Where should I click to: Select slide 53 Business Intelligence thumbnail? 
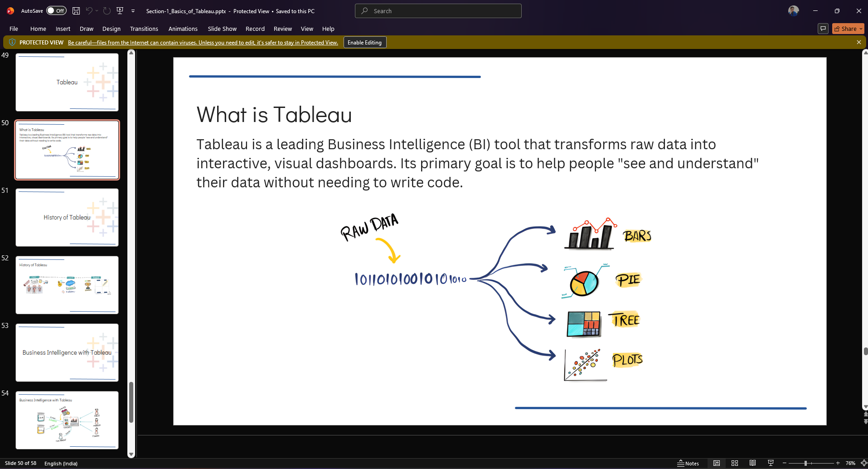point(67,352)
